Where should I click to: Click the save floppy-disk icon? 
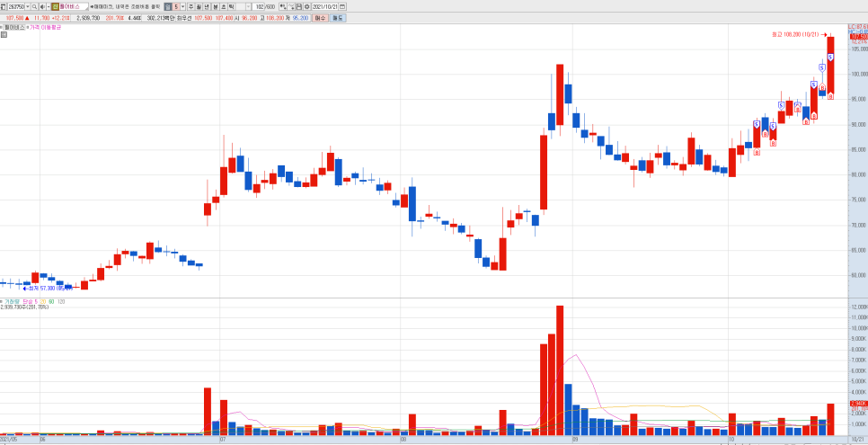299,6
